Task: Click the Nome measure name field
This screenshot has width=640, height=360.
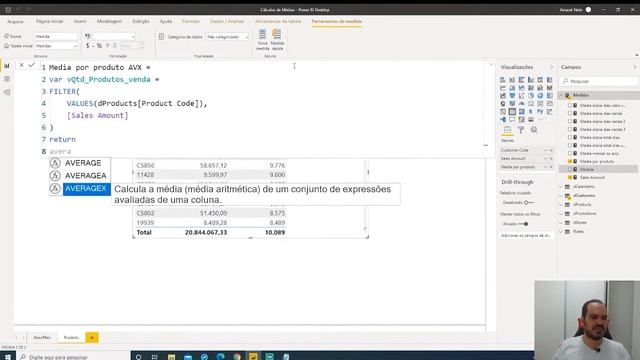Action: [x=56, y=36]
